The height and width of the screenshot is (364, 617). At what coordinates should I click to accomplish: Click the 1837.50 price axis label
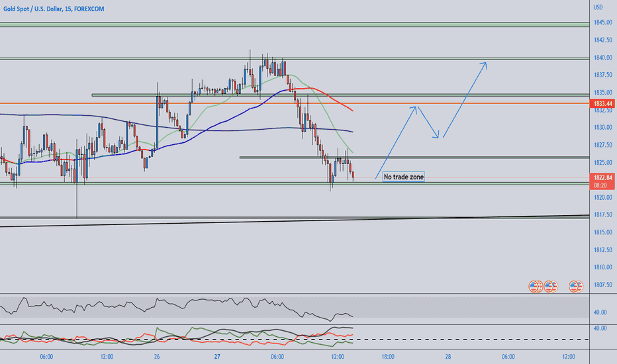tap(603, 75)
